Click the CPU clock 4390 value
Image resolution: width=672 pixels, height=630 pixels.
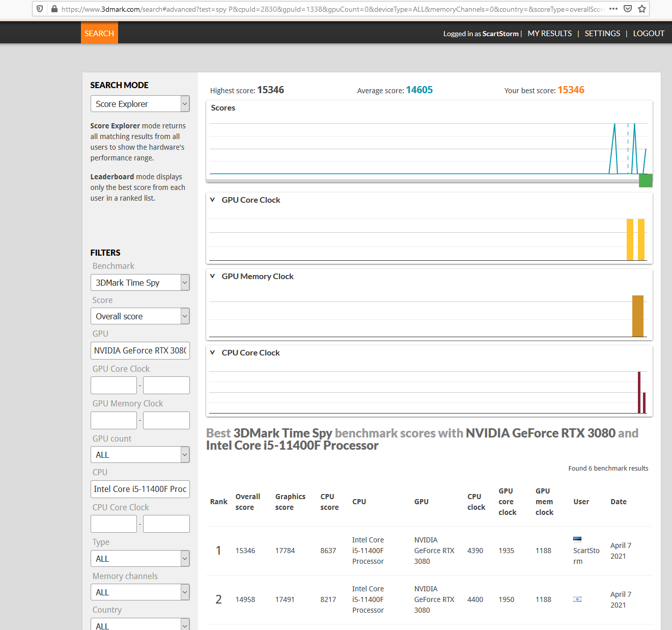click(475, 551)
